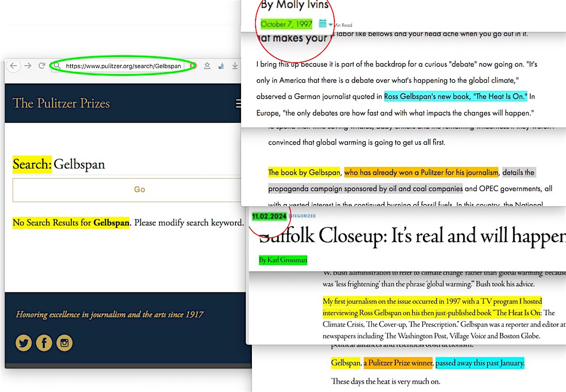Open the dropdown arrow next to the calendar icon

click(330, 24)
